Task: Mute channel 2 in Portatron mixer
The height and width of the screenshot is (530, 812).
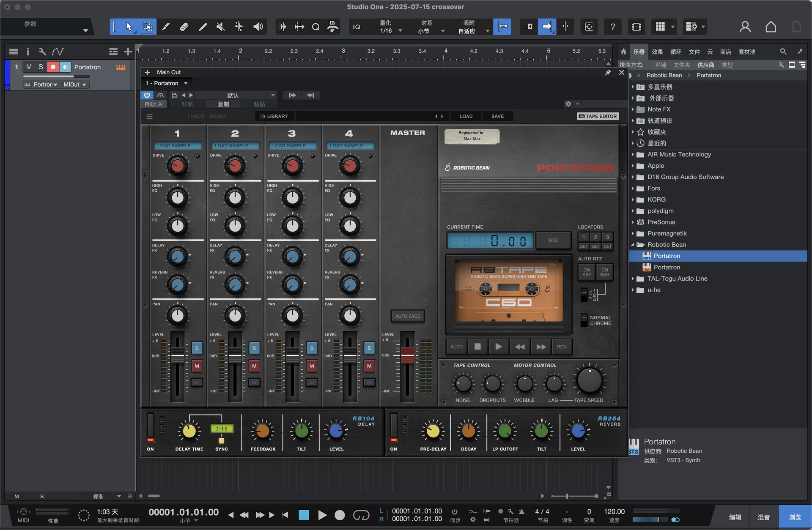Action: pyautogui.click(x=254, y=366)
